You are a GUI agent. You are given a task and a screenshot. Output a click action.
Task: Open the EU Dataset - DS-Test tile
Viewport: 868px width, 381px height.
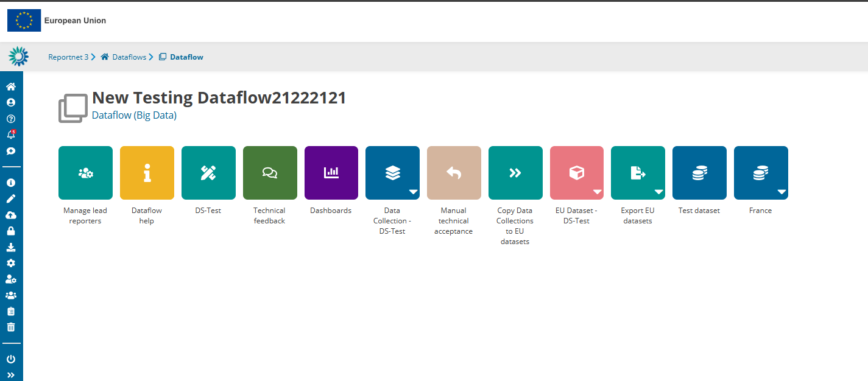pos(577,173)
